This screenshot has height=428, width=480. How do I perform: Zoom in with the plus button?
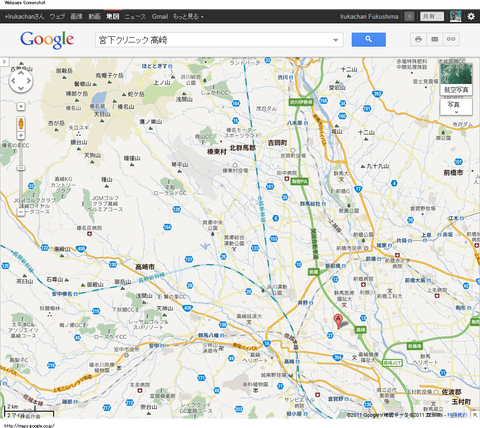(x=21, y=135)
